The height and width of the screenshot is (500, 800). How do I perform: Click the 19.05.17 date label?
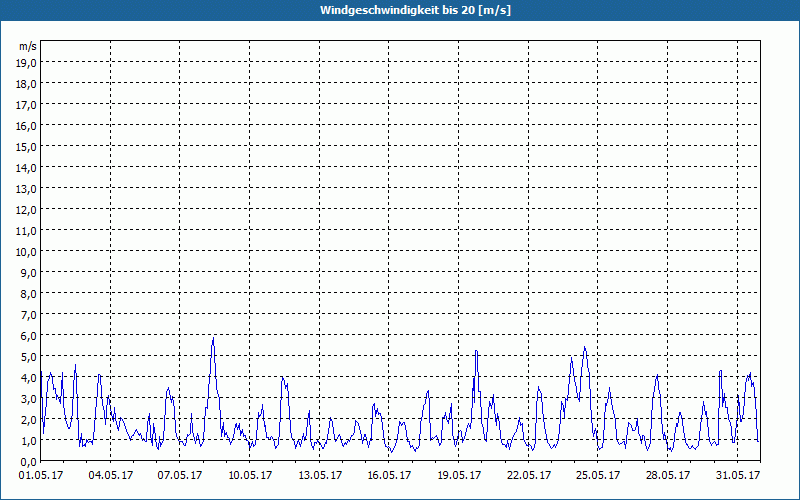[x=459, y=475]
